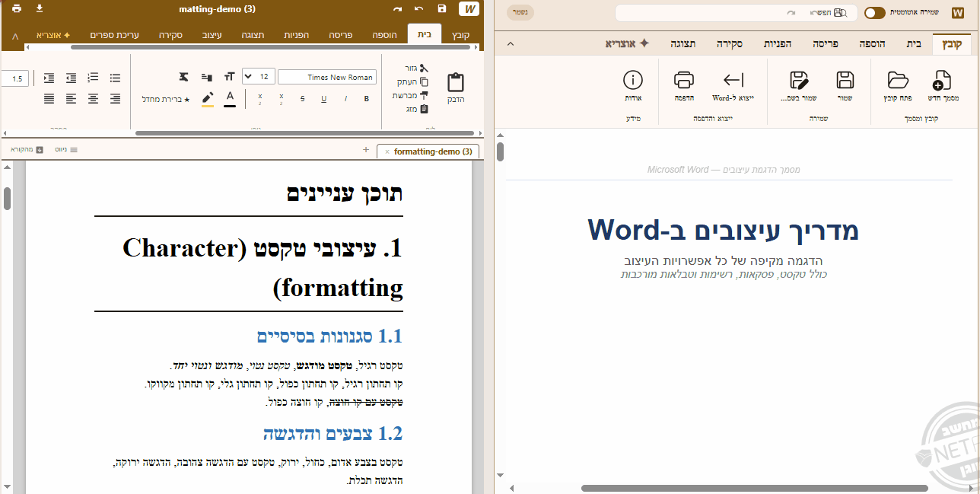The height and width of the screenshot is (494, 980).
Task: Toggle bold B formatting
Action: click(367, 98)
